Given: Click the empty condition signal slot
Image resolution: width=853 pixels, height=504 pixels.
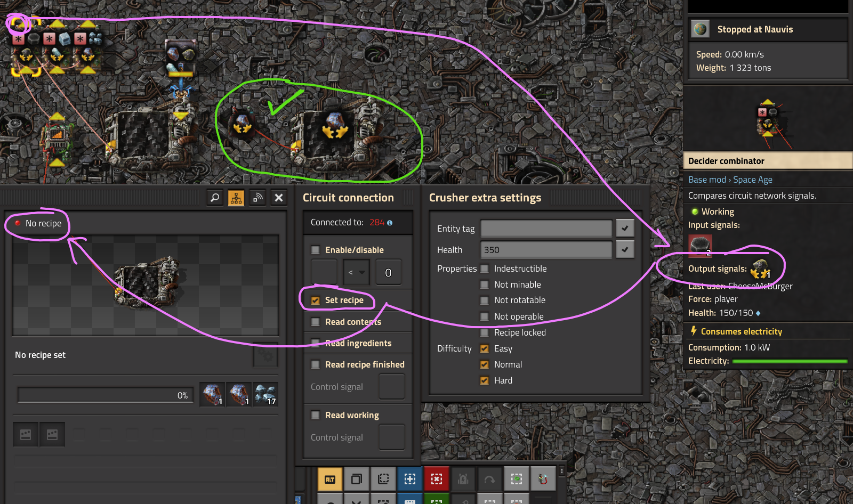Looking at the screenshot, I should click(324, 272).
